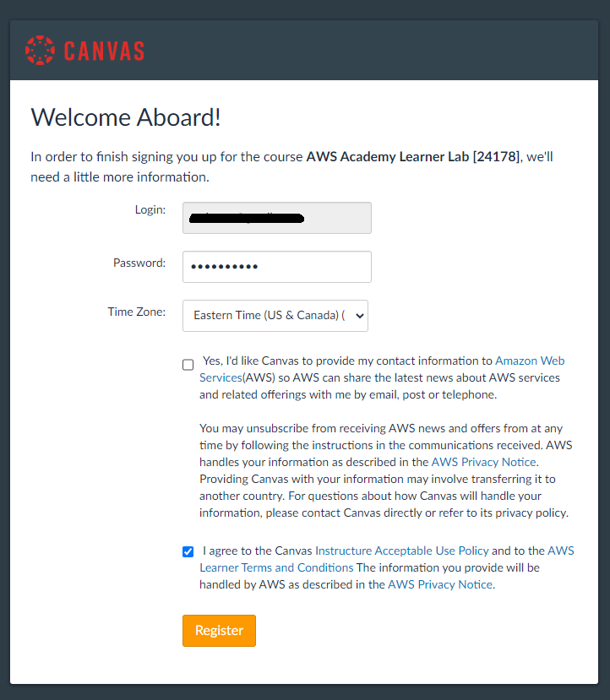
Task: Focus the Password input field
Action: pos(276,267)
